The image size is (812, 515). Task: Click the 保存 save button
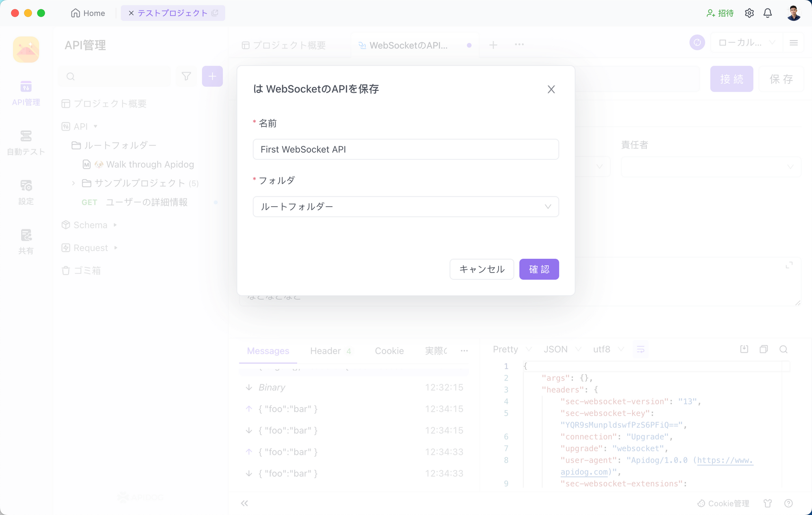click(x=781, y=79)
